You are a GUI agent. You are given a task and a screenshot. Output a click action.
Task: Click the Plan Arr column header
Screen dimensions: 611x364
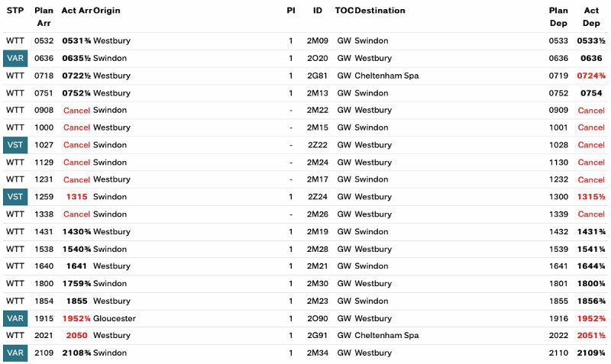tap(44, 17)
